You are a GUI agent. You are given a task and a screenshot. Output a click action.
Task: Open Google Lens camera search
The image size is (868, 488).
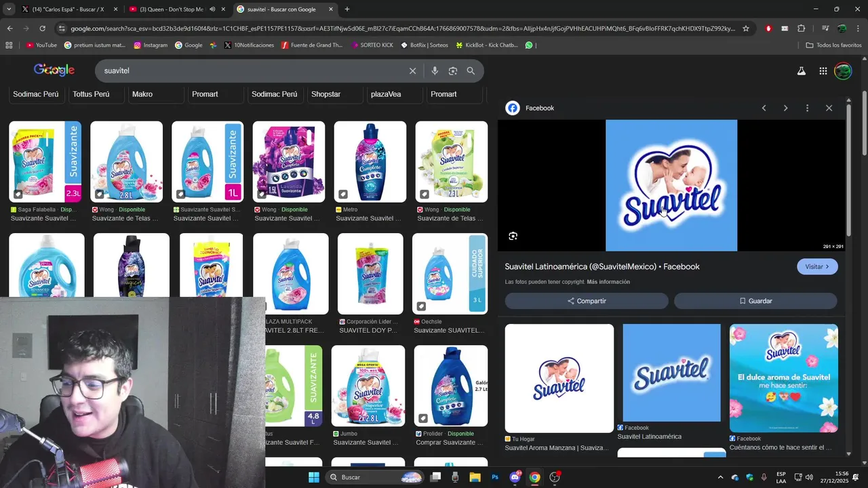(453, 70)
